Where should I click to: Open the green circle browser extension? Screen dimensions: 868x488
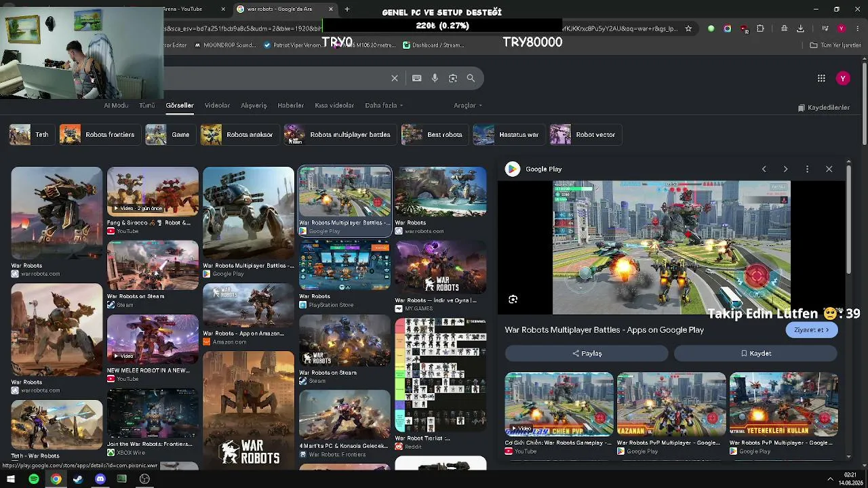coord(711,28)
